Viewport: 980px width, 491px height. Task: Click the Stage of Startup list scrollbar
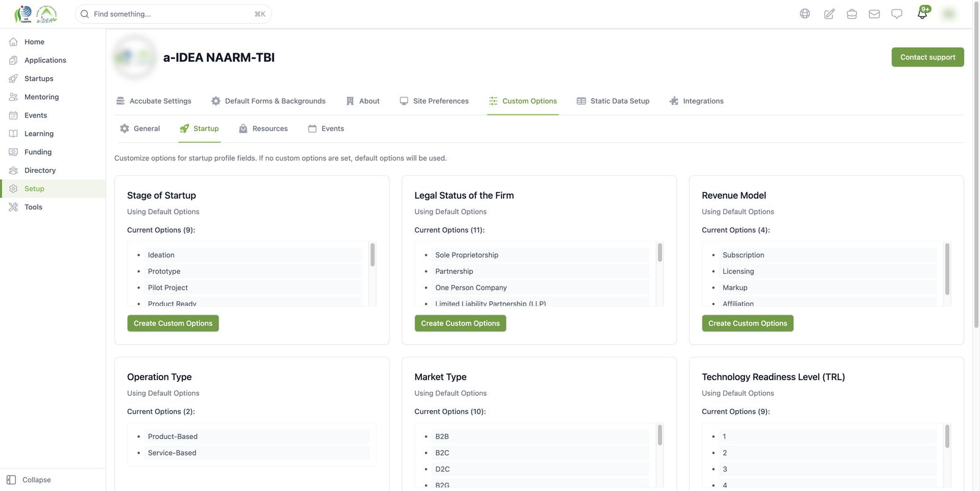[x=372, y=255]
